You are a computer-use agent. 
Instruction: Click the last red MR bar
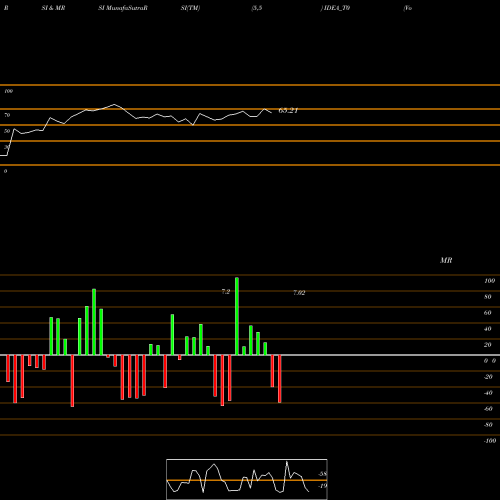click(279, 379)
